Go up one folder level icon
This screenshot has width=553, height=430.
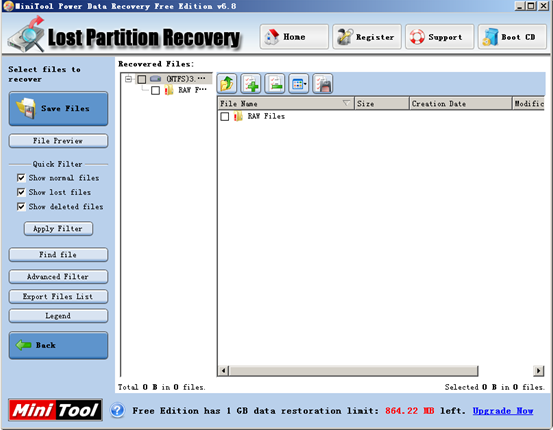tap(227, 84)
